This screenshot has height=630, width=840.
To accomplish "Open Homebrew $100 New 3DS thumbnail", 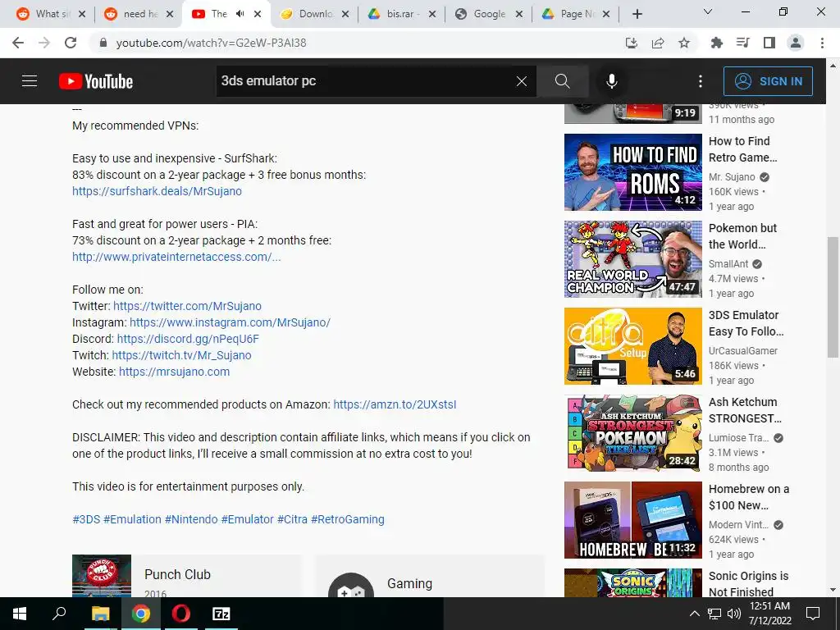I will click(x=632, y=519).
